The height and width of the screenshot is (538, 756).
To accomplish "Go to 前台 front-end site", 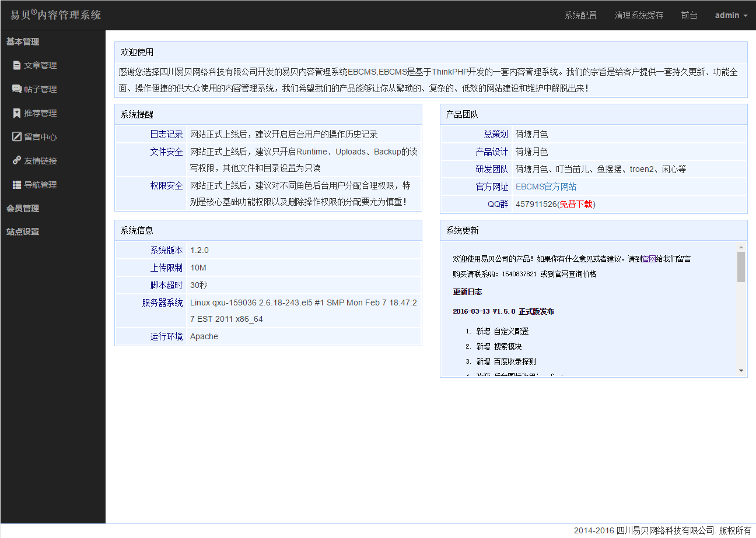I will 689,15.
